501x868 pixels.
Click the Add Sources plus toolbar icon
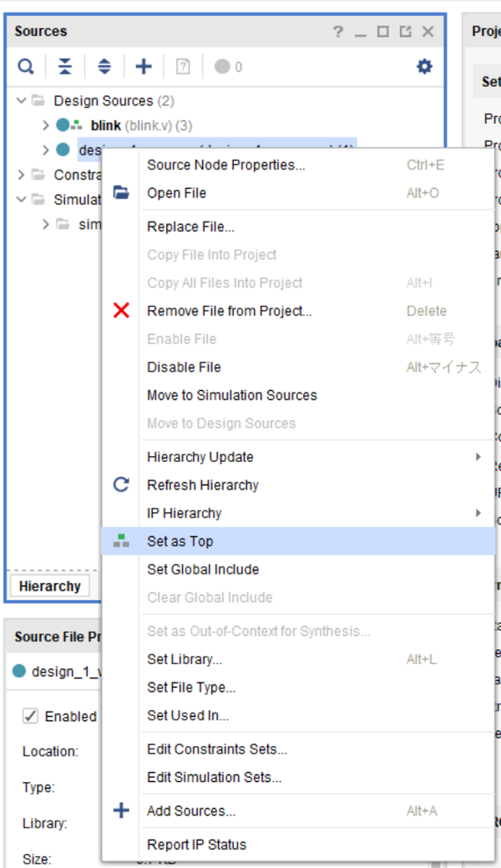point(144,67)
